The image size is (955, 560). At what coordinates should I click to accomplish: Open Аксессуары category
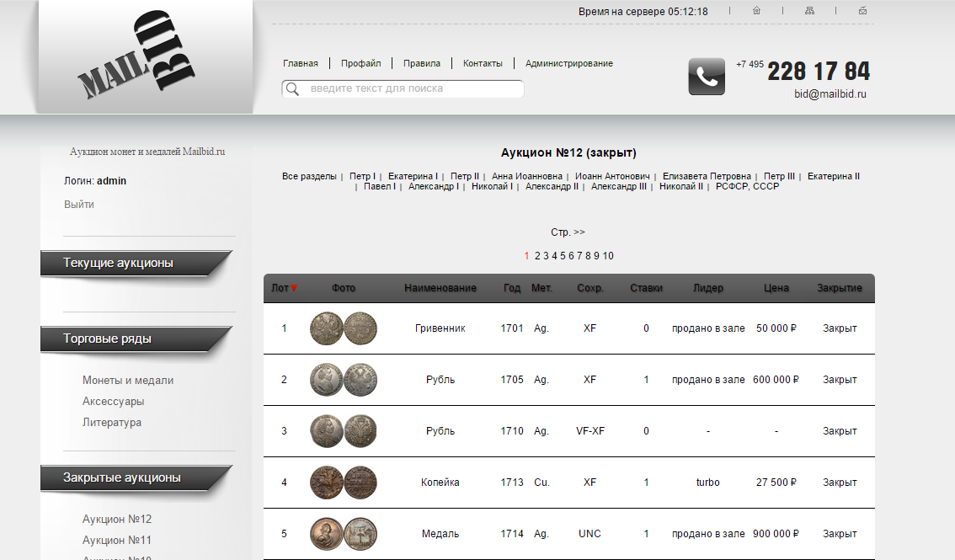point(114,401)
